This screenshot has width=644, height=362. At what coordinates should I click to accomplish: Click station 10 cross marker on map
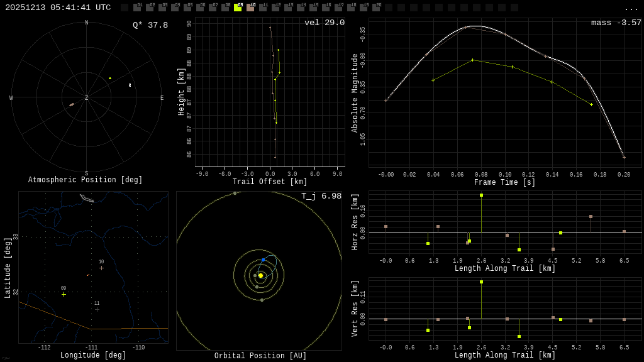click(x=101, y=268)
